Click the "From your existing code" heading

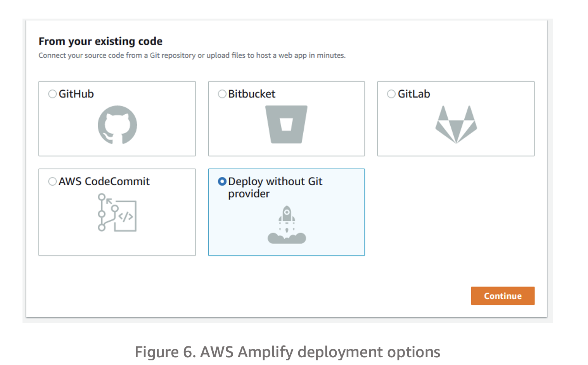[x=100, y=41]
